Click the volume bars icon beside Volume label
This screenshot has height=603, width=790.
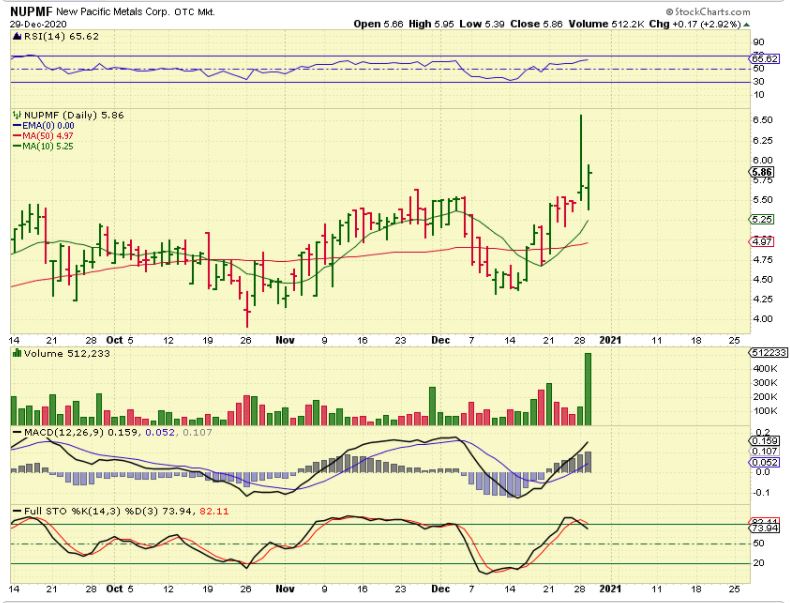(18, 353)
